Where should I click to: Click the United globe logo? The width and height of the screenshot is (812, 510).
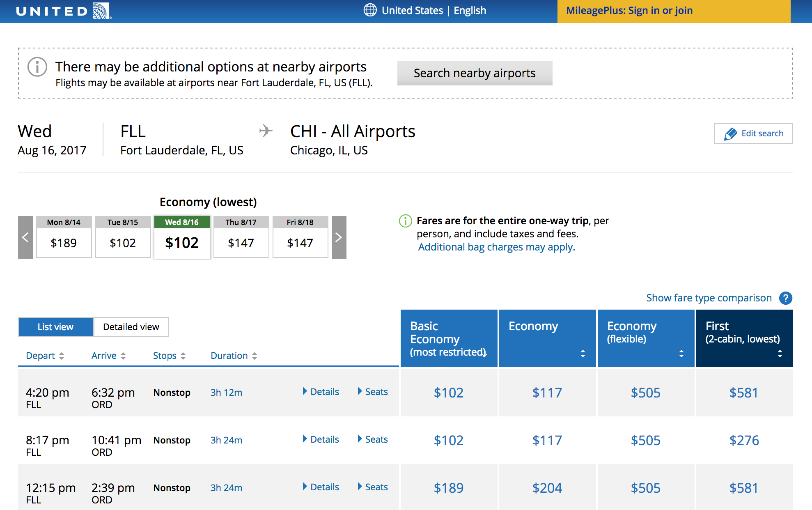[x=101, y=11]
